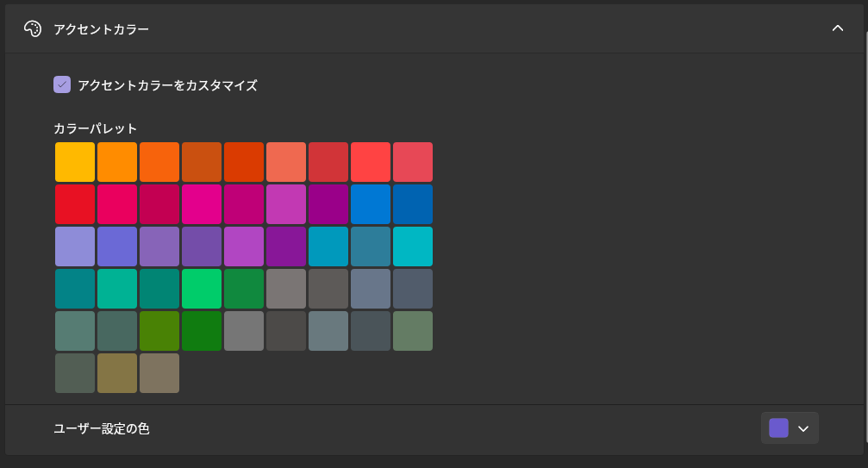Image resolution: width=868 pixels, height=468 pixels.
Task: Select the mint teal palette swatch
Action: coord(117,289)
